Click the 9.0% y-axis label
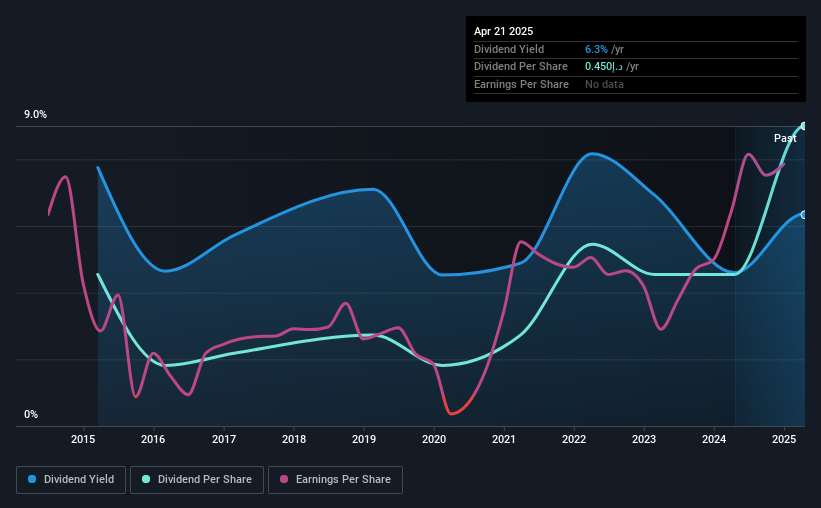The image size is (821, 508). tap(35, 114)
